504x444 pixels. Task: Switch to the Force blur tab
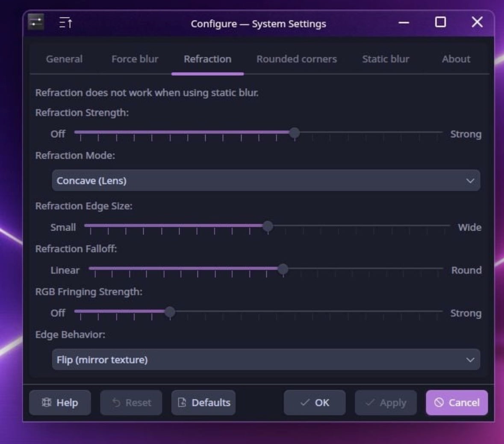(135, 59)
